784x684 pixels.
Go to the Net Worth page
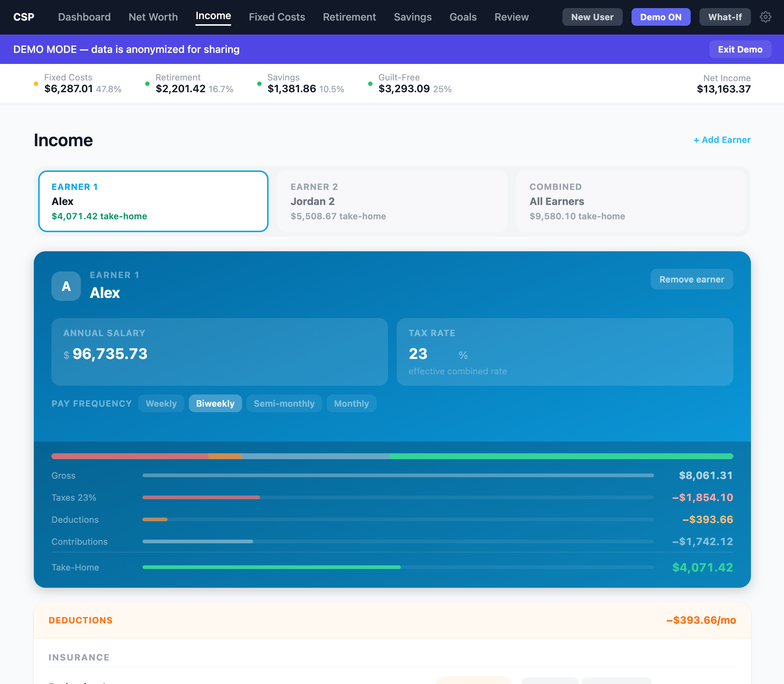click(x=153, y=17)
